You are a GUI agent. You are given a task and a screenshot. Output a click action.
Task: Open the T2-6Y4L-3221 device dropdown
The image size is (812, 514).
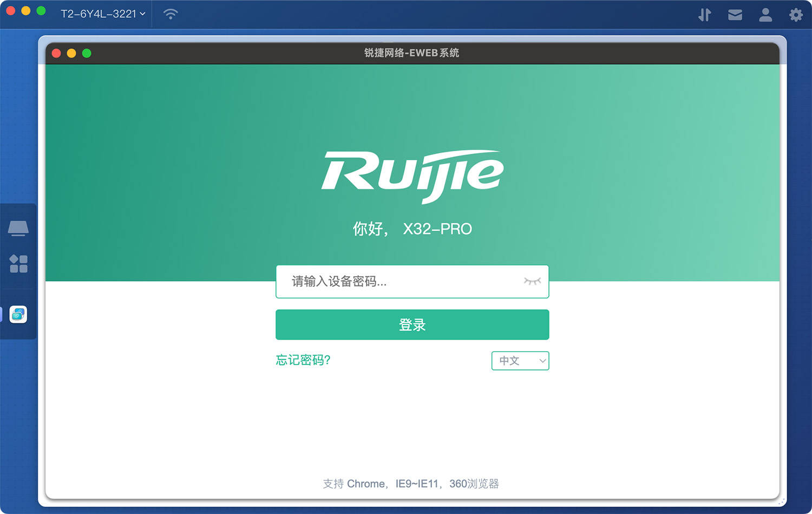103,14
